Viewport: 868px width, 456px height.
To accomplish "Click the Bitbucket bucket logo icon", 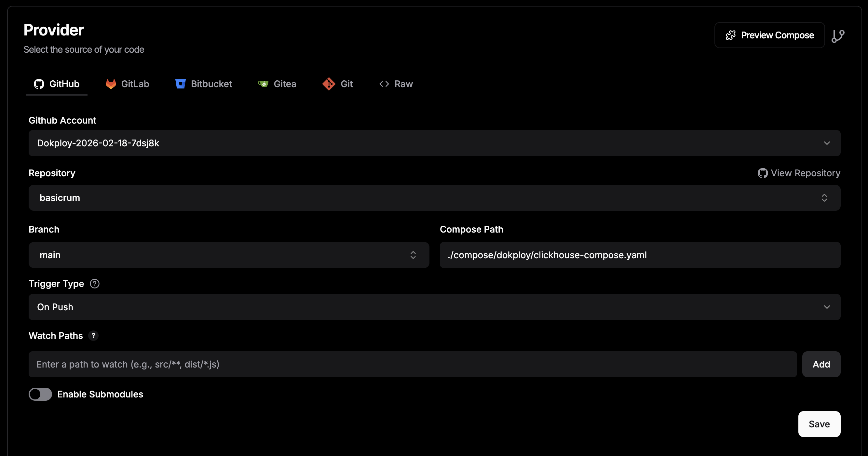I will [x=181, y=84].
